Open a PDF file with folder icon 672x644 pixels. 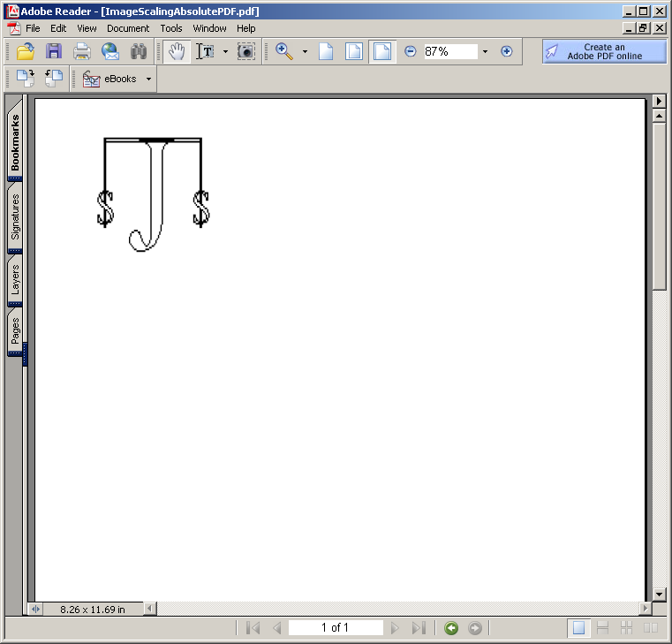pyautogui.click(x=26, y=51)
